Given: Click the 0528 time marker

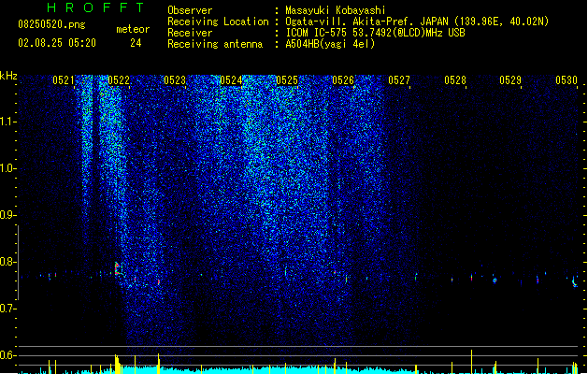Looking at the screenshot, I should 455,80.
